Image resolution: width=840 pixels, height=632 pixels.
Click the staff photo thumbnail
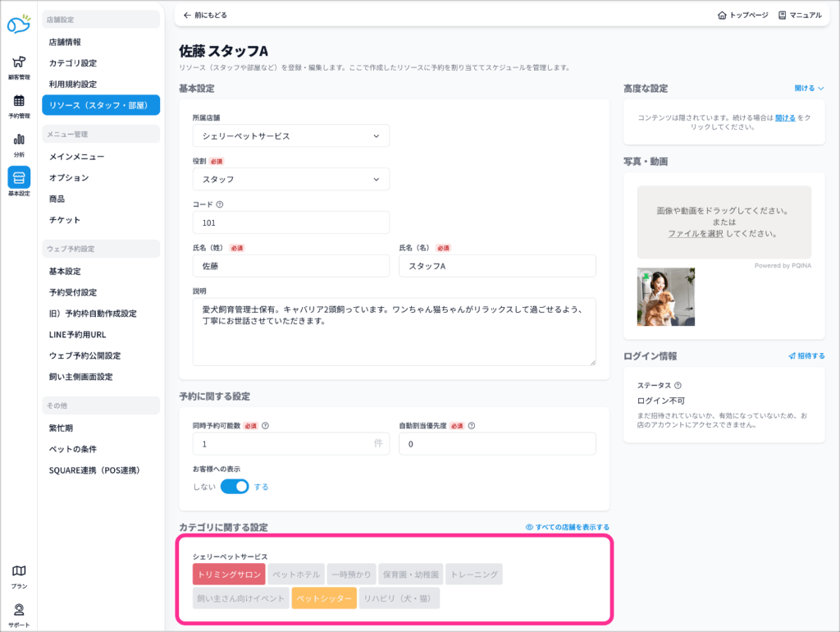(x=666, y=296)
